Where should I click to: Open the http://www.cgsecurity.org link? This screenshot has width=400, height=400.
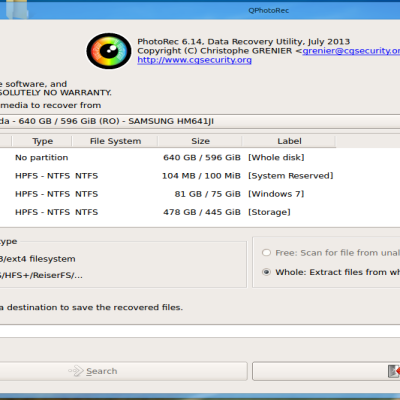194,60
